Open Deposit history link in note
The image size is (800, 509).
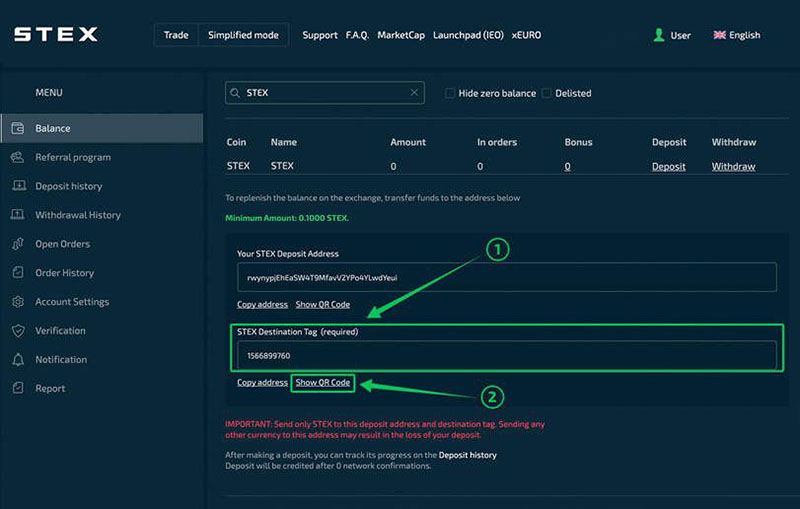pos(467,455)
